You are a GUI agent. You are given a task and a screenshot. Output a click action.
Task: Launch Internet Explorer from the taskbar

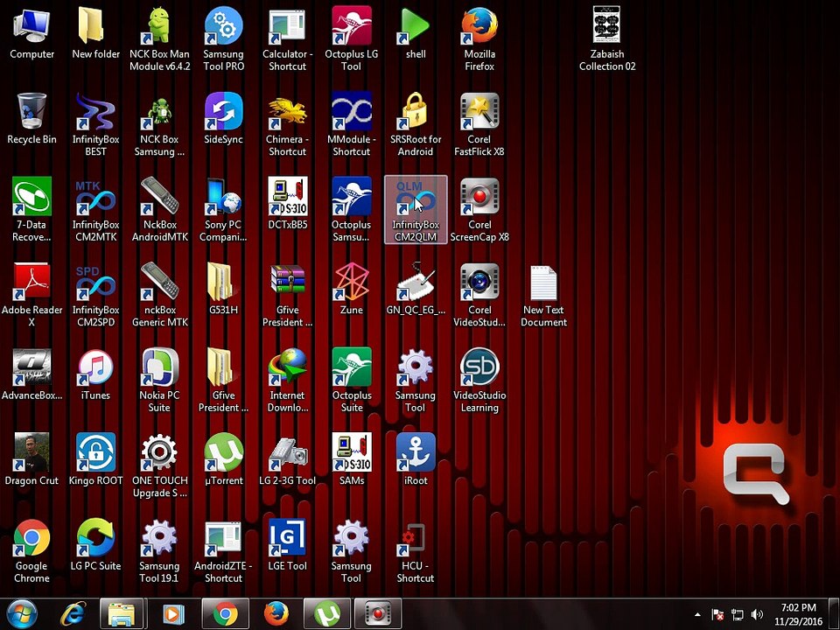(x=73, y=614)
